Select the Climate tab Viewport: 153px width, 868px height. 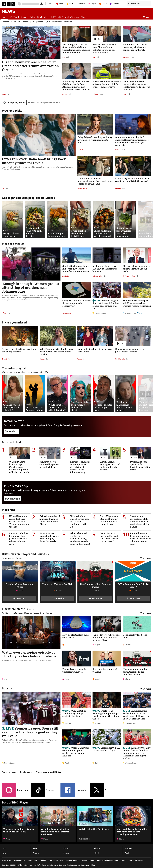(x=84, y=17)
